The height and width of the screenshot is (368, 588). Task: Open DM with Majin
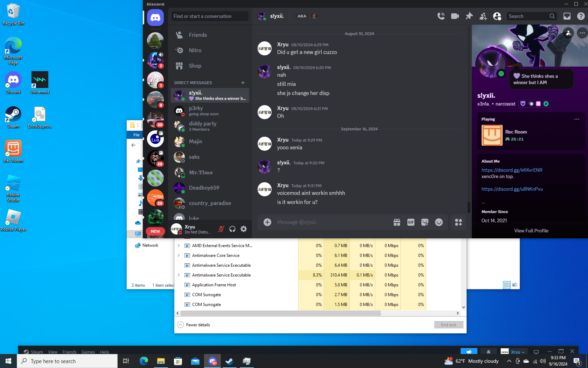click(x=210, y=142)
